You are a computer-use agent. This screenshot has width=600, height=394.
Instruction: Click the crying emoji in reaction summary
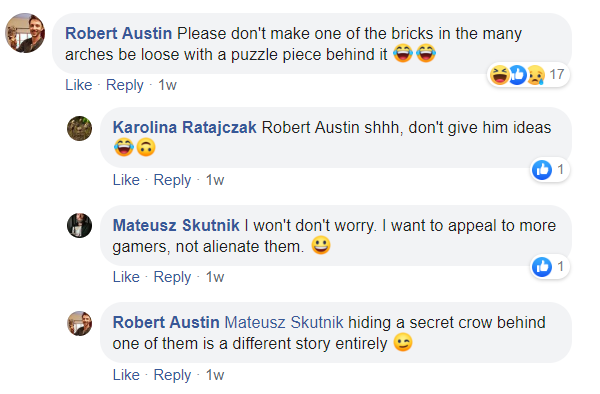(536, 74)
